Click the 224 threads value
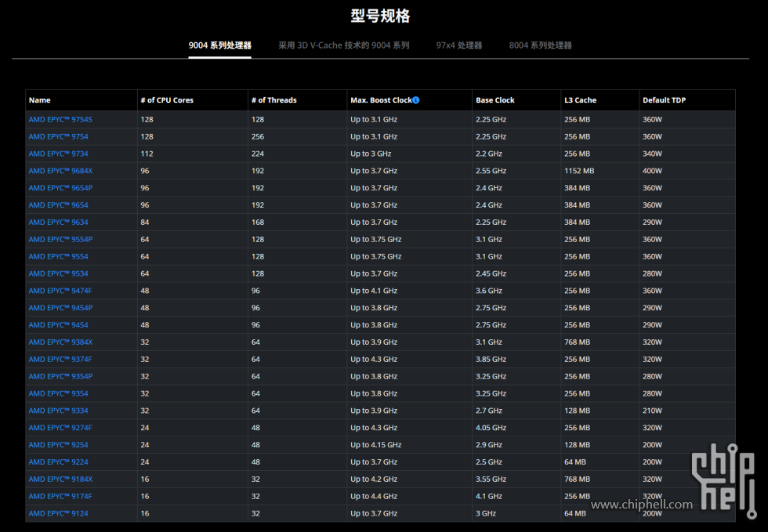This screenshot has width=768, height=532. [258, 154]
